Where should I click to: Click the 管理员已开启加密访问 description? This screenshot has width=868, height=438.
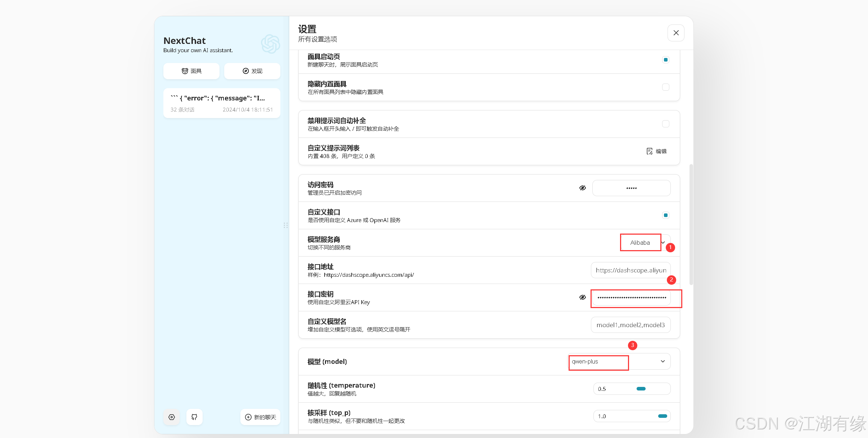pos(335,193)
